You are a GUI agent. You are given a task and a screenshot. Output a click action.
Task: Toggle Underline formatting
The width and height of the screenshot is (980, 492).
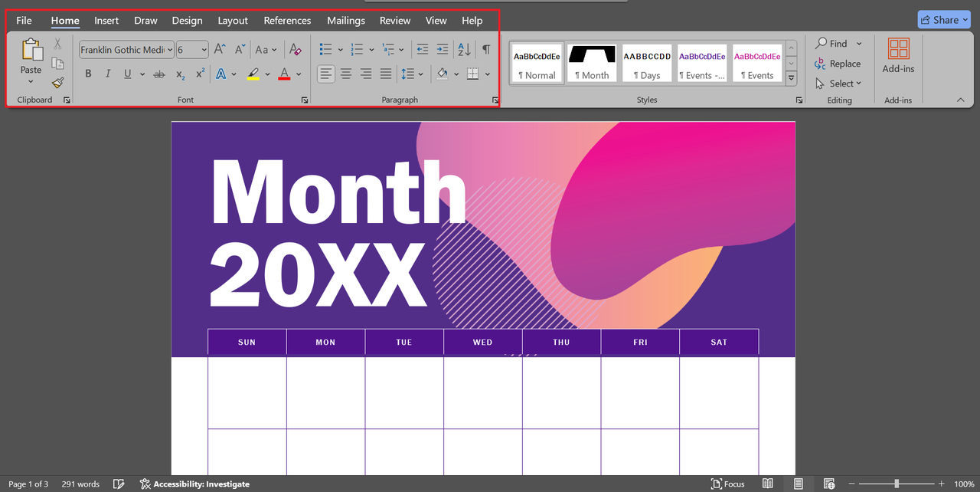(x=127, y=74)
